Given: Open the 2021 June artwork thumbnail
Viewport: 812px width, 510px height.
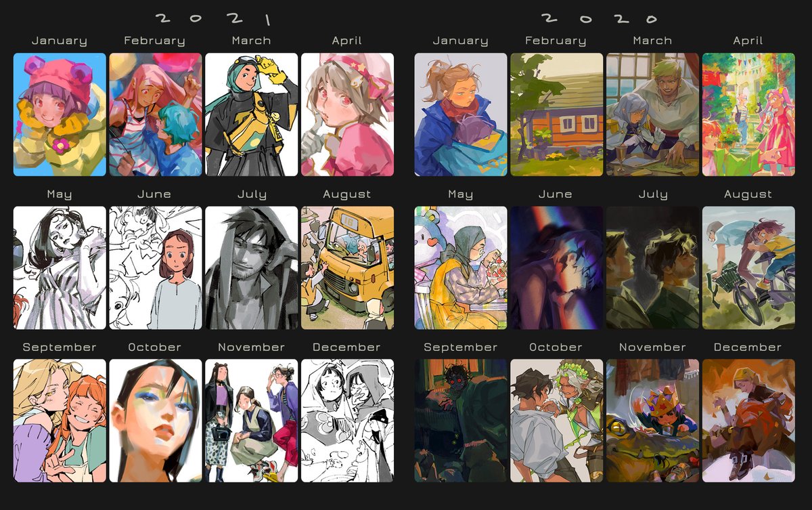Looking at the screenshot, I should click(x=156, y=268).
